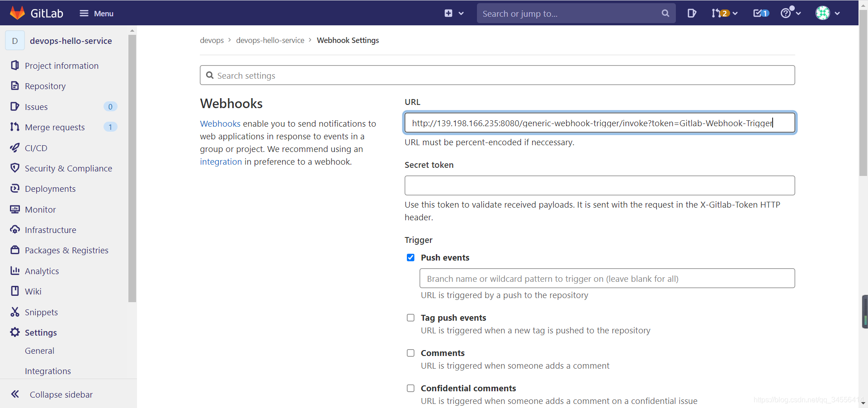Viewport: 868px width, 408px height.
Task: Open the Deployments section
Action: 50,189
